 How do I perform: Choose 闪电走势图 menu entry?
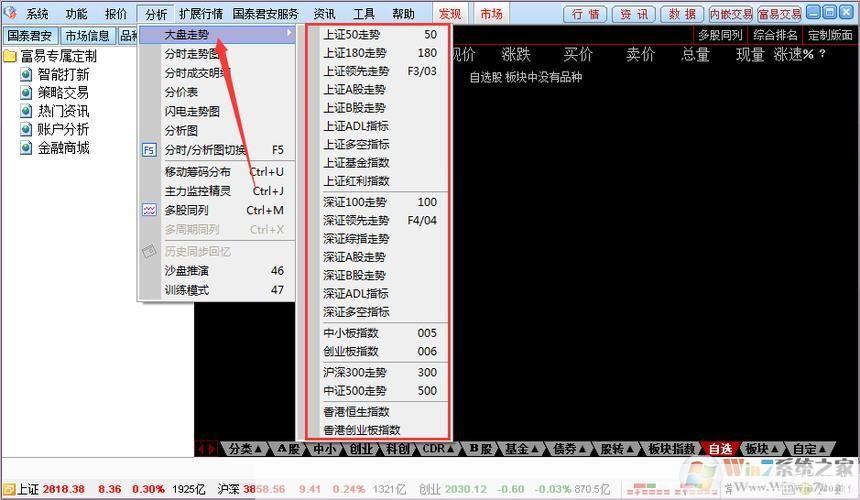click(x=217, y=111)
